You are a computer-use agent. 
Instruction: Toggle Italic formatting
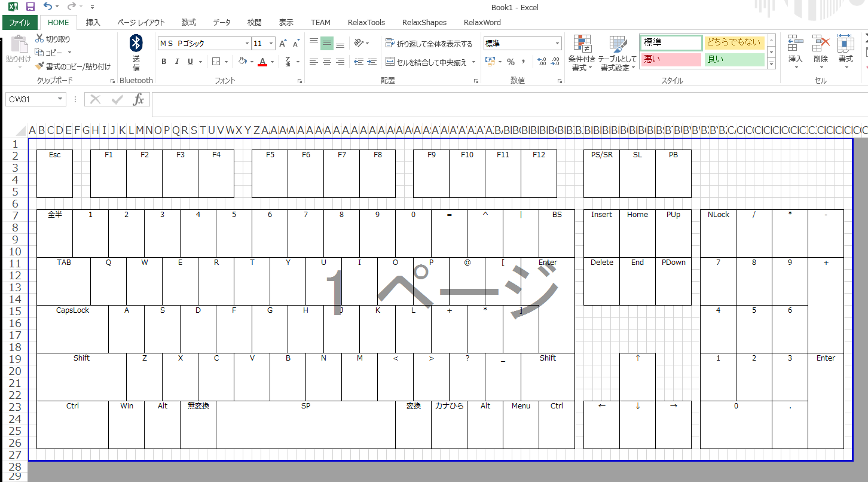pyautogui.click(x=177, y=62)
